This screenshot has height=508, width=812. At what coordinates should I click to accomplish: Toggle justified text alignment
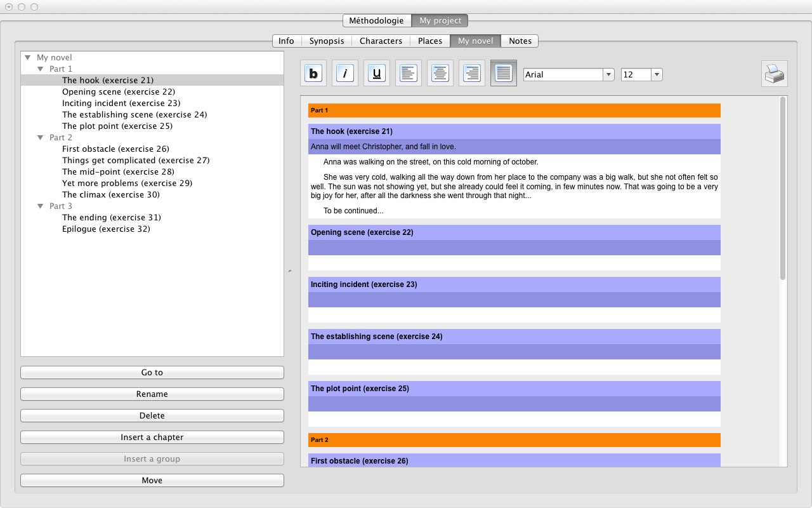(504, 74)
